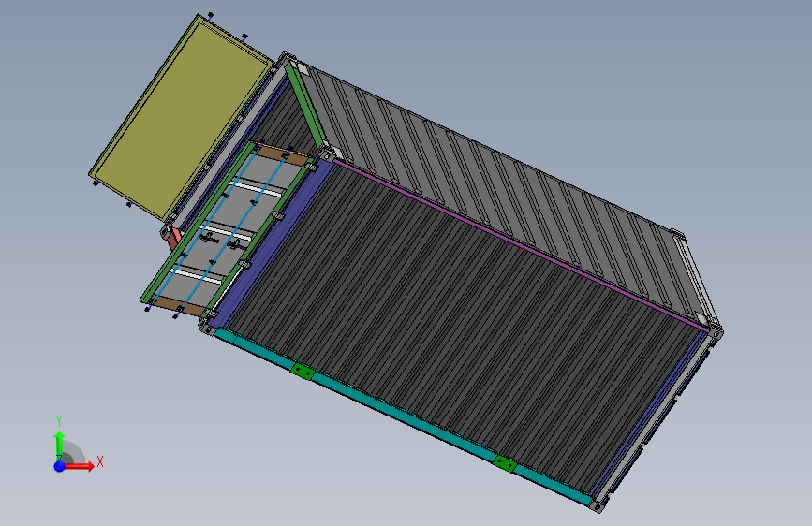Image resolution: width=812 pixels, height=526 pixels.
Task: Select the magenta top side rail of container
Action: (x=521, y=246)
